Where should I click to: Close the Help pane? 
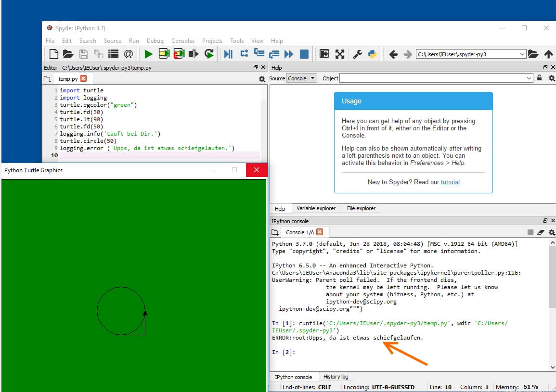click(x=553, y=67)
